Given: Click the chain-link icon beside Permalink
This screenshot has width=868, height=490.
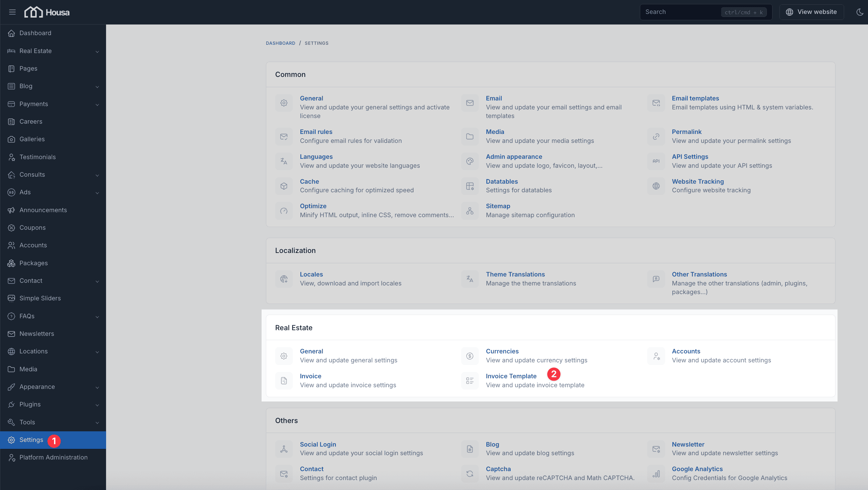Looking at the screenshot, I should (656, 137).
